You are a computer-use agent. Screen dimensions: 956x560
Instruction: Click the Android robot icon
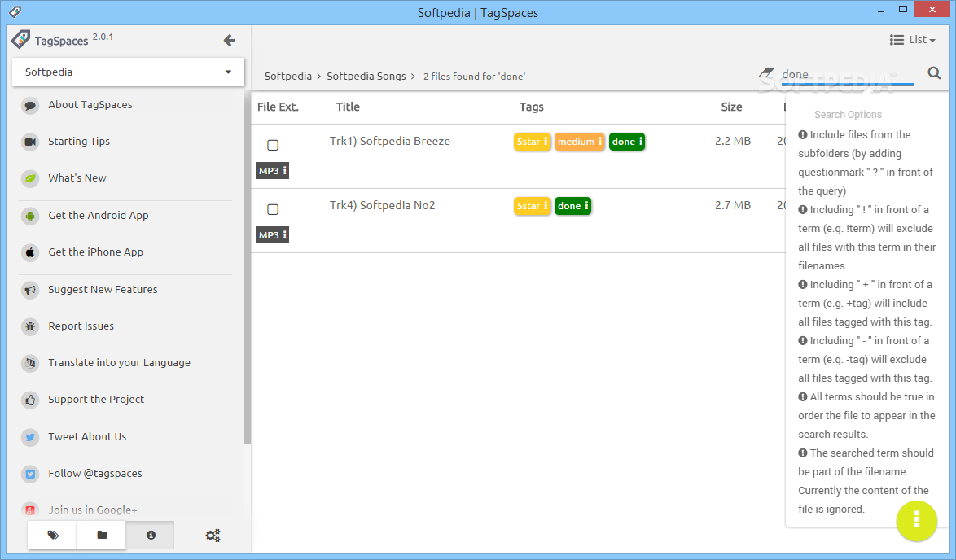point(30,216)
